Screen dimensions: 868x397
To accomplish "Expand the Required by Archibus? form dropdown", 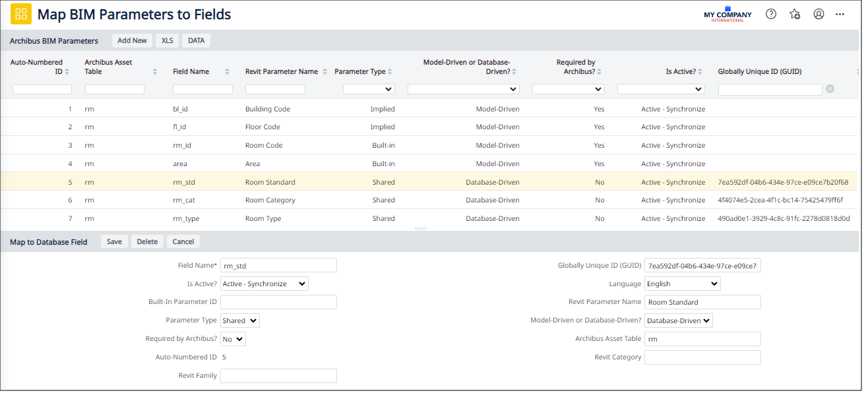I will click(233, 339).
